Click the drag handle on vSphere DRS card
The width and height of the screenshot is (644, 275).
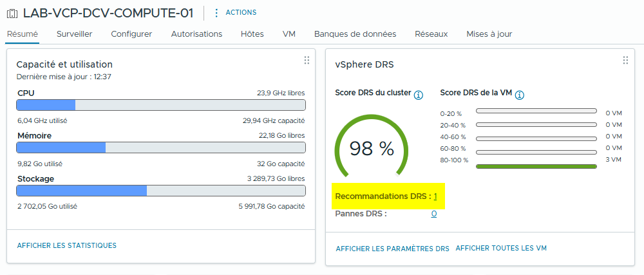tap(625, 61)
